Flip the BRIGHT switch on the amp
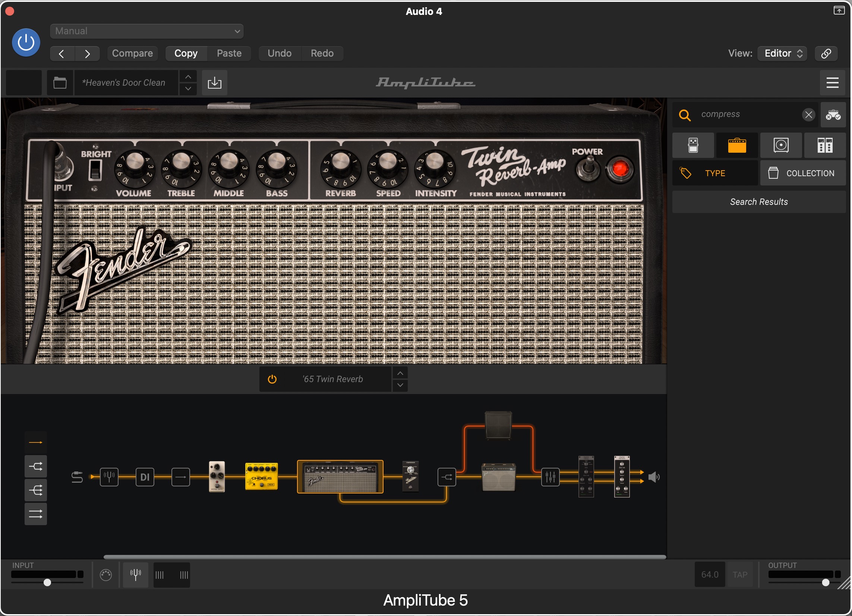 [95, 170]
